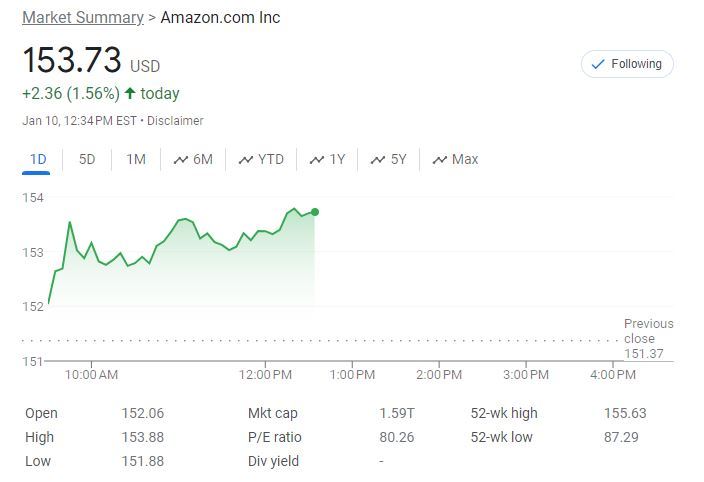Click the Previous close 151.37 label
This screenshot has width=704, height=482.
pyautogui.click(x=648, y=338)
